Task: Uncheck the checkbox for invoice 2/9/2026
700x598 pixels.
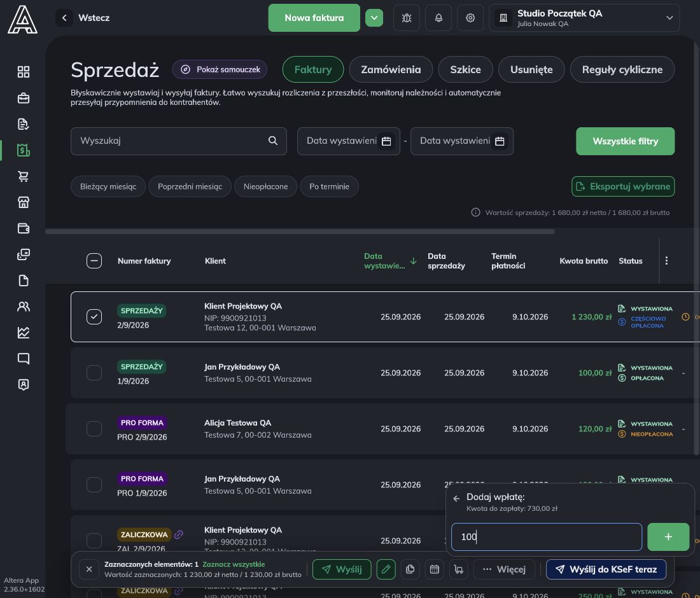Action: pyautogui.click(x=94, y=317)
